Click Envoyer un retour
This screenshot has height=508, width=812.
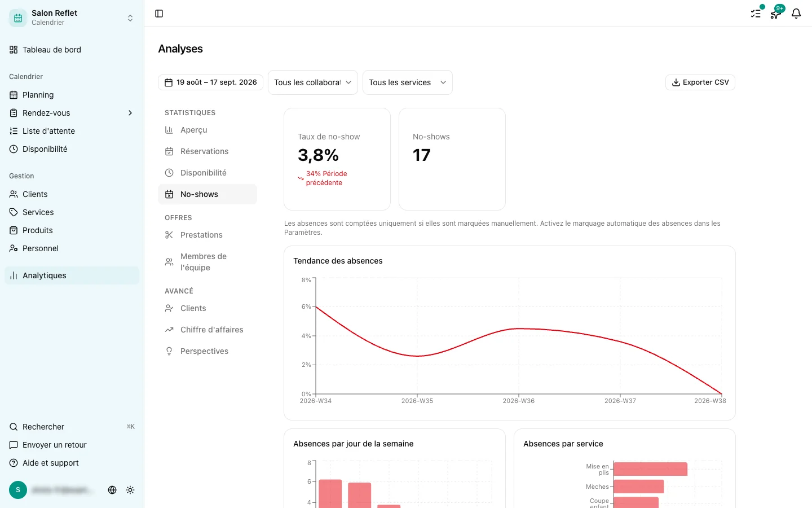point(72,445)
